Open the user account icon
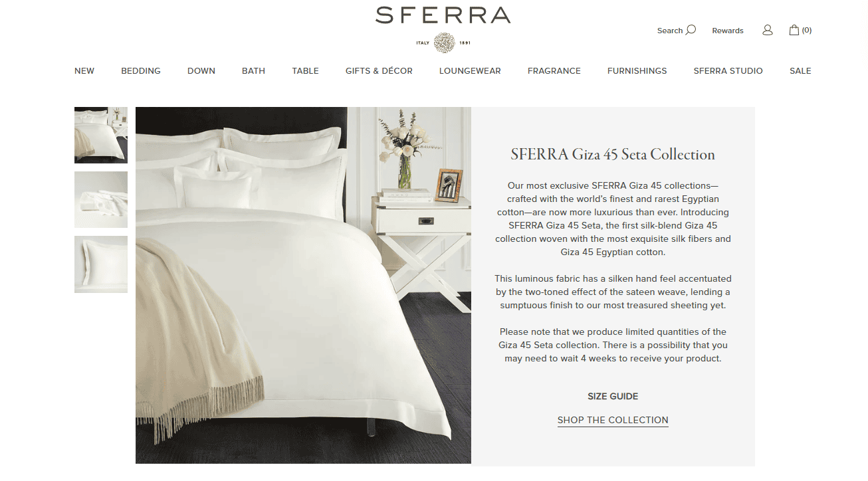The image size is (868, 481). 768,30
